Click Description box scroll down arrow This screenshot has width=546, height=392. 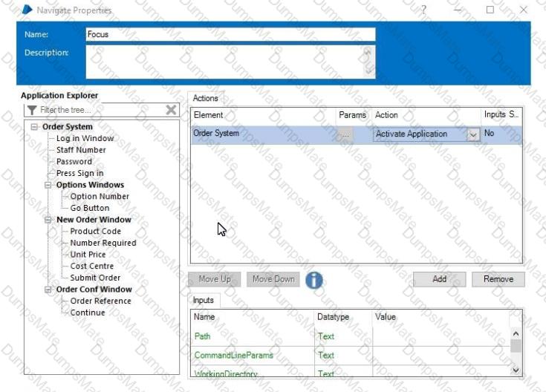368,71
